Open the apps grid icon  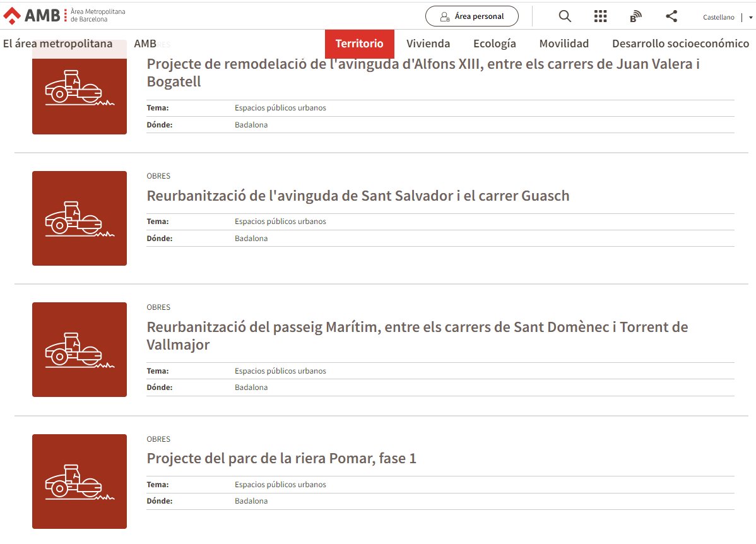coord(600,16)
